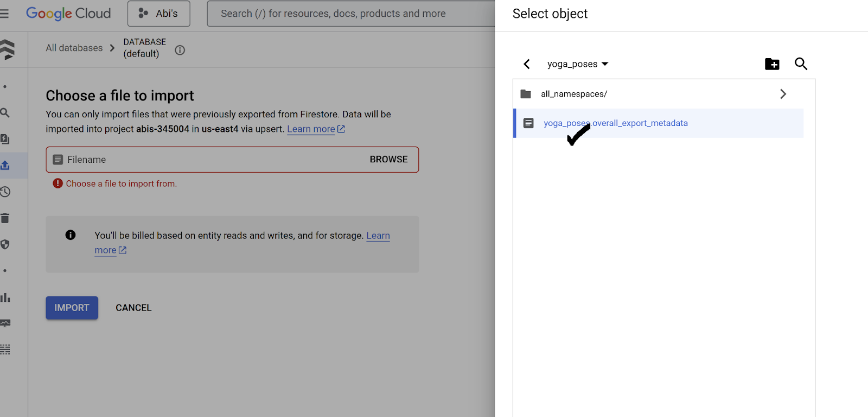Open Abi's project selector
This screenshot has width=868, height=417.
[x=158, y=14]
